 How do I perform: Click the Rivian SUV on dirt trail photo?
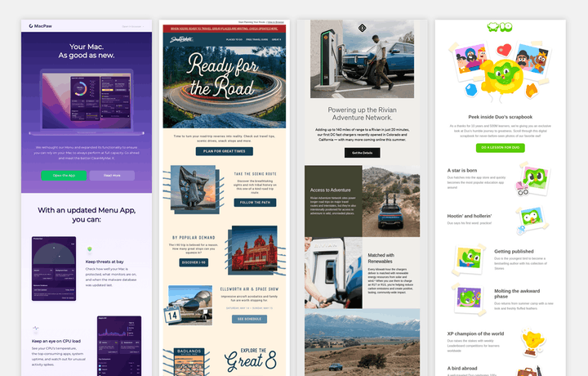391,201
